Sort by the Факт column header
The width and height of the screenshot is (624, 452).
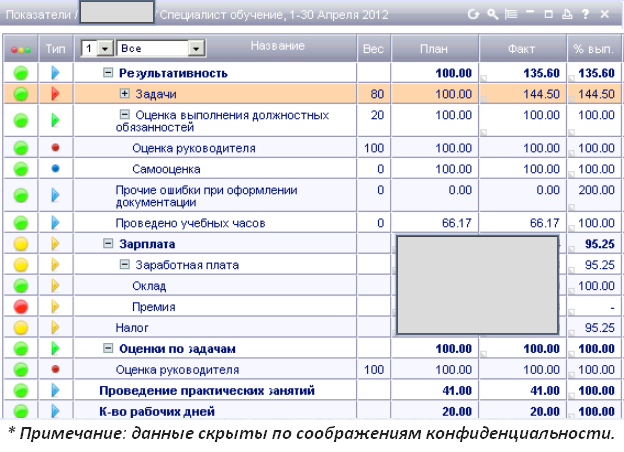[x=521, y=49]
